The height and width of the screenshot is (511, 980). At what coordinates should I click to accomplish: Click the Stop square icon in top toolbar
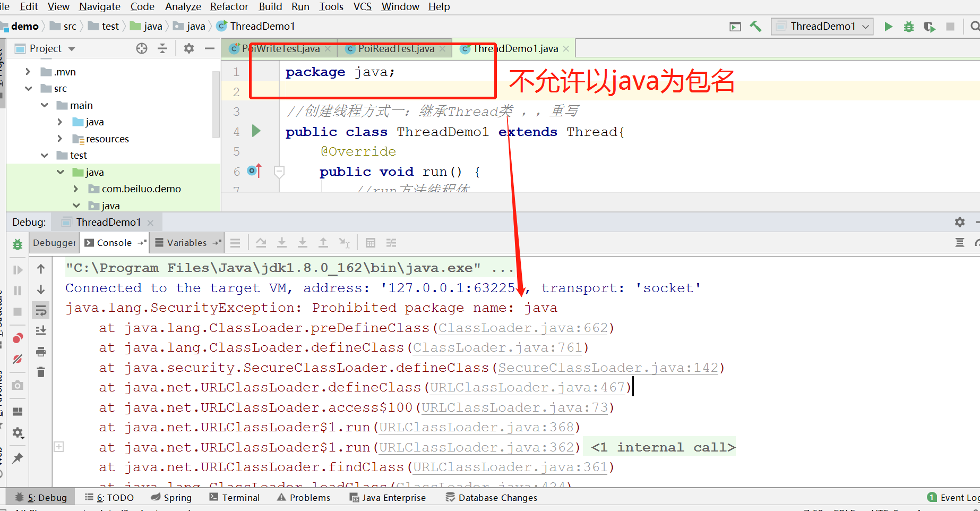(x=950, y=27)
